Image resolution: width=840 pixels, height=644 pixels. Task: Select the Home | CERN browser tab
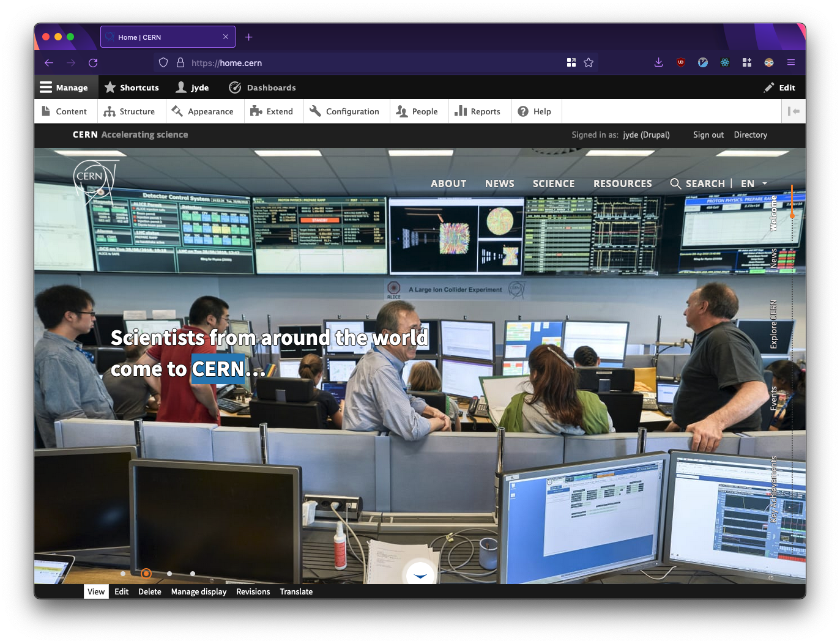[x=168, y=37]
